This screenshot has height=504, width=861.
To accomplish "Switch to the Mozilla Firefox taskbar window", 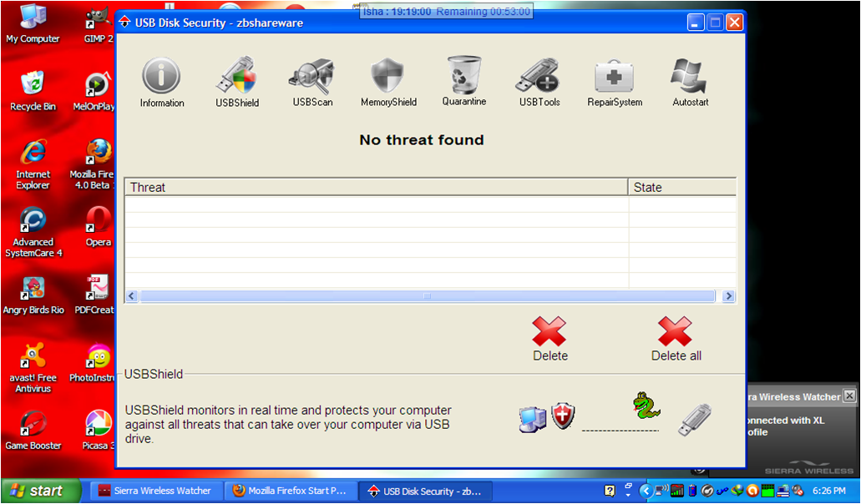I will [290, 491].
